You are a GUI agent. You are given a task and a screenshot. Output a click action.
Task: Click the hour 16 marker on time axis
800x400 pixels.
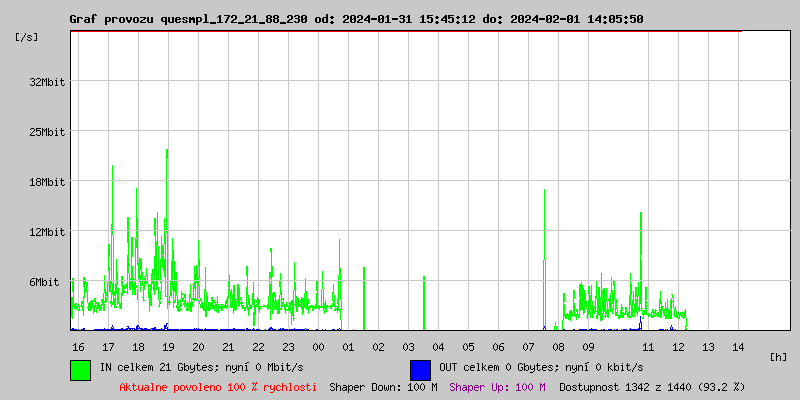(78, 346)
